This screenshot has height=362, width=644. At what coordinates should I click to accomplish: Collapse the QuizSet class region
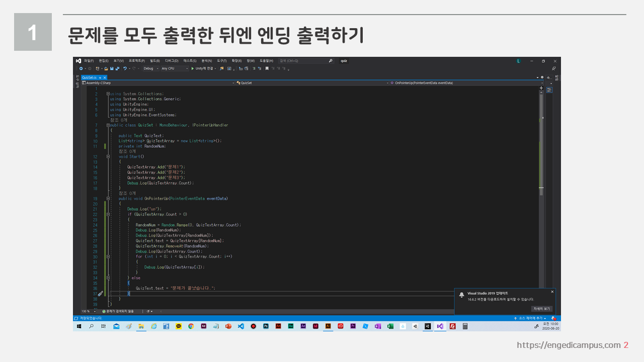108,125
